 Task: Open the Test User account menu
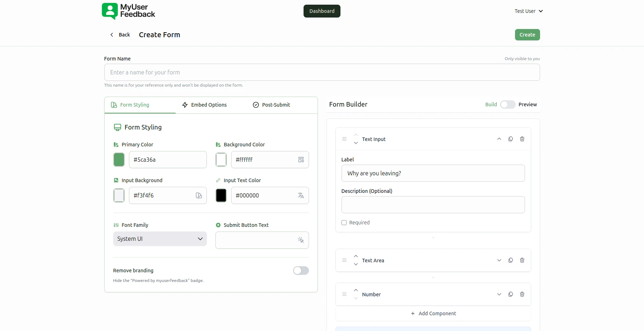528,11
